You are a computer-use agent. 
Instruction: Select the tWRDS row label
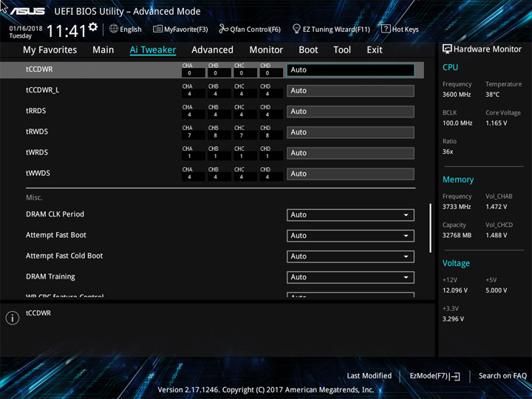click(x=37, y=152)
